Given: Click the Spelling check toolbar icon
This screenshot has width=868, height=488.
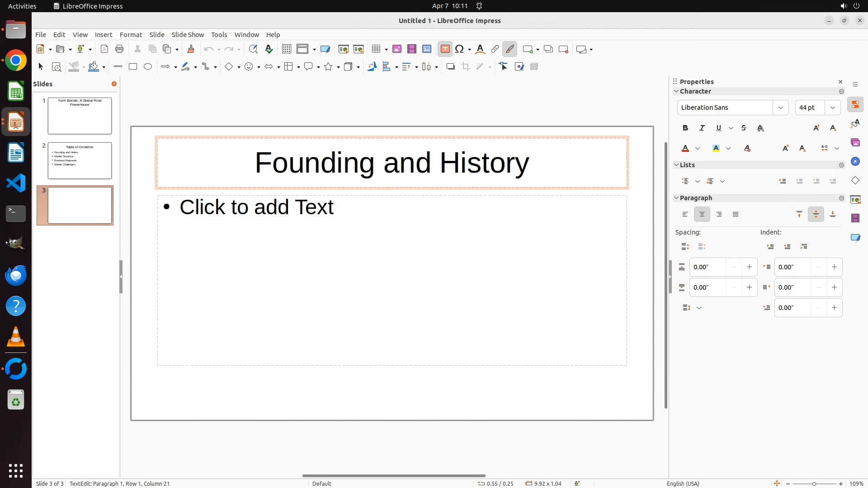Looking at the screenshot, I should coord(269,49).
